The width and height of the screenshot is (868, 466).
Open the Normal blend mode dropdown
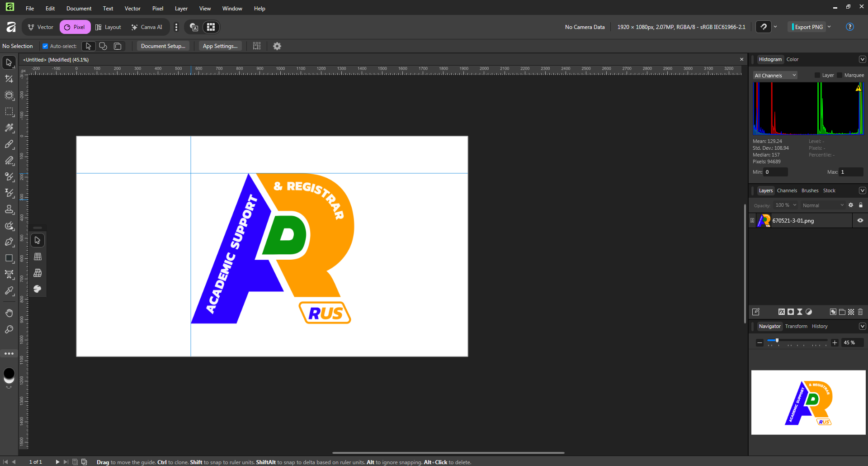click(822, 205)
